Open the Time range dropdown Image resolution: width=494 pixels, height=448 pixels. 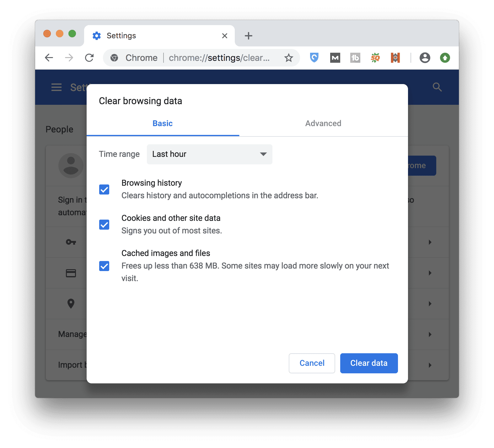[209, 154]
